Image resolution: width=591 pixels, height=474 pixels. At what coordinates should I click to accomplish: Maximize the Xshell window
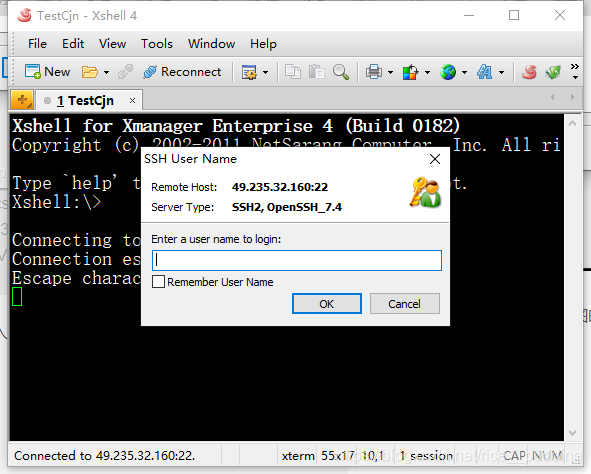(514, 15)
